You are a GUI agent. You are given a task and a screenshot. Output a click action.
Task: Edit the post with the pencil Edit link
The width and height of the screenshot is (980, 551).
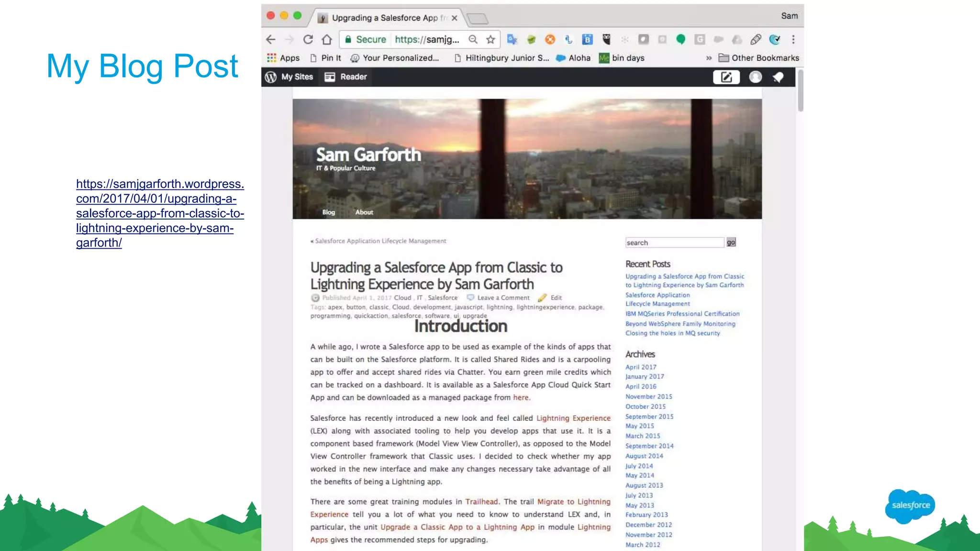pyautogui.click(x=550, y=298)
